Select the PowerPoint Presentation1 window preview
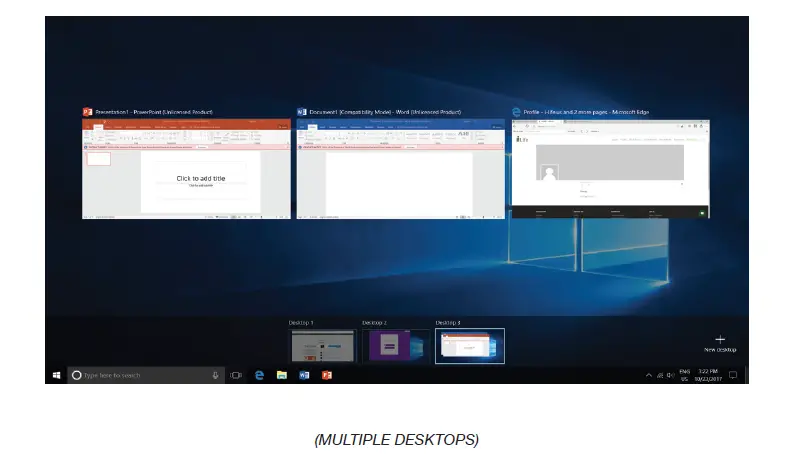The width and height of the screenshot is (793, 463). click(186, 169)
